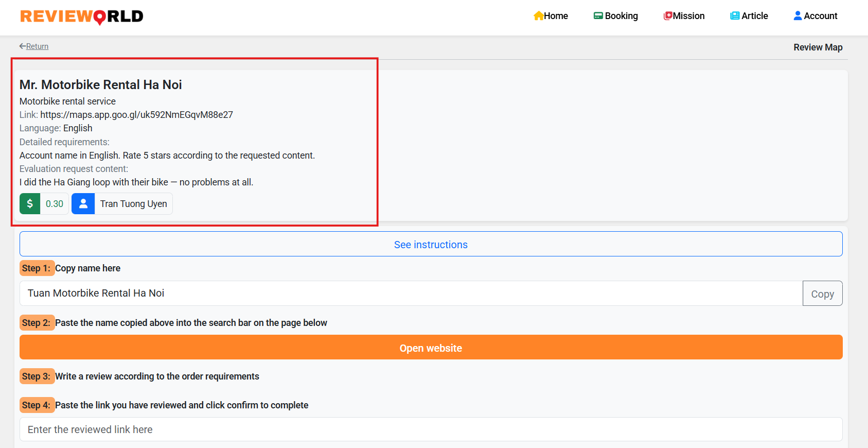Viewport: 868px width, 448px height.
Task: Click the Mr. Motorbike Rental Ha Noi title
Action: [x=101, y=85]
